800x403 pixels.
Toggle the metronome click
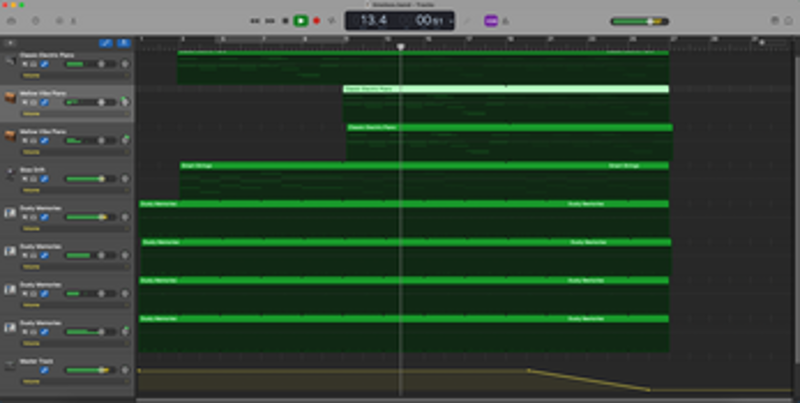tap(506, 21)
